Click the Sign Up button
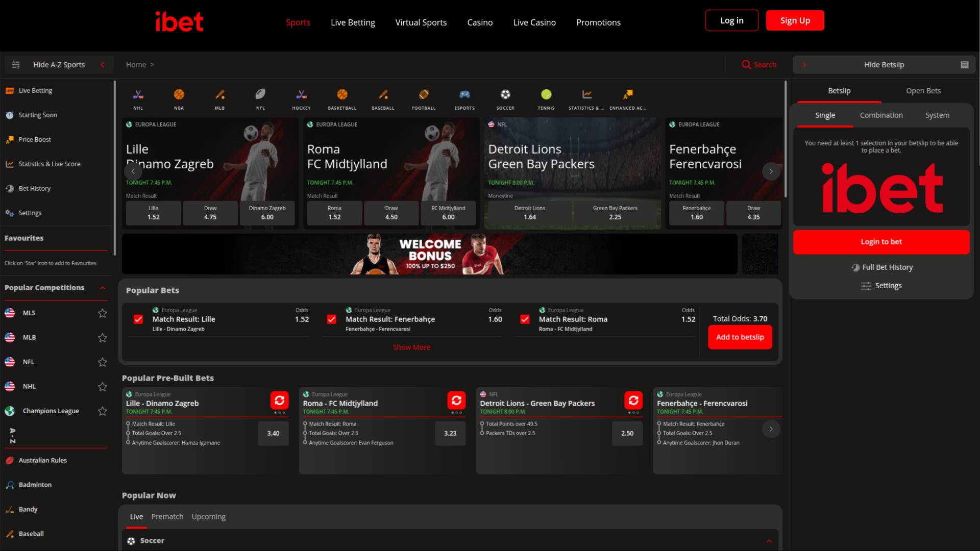 [795, 20]
